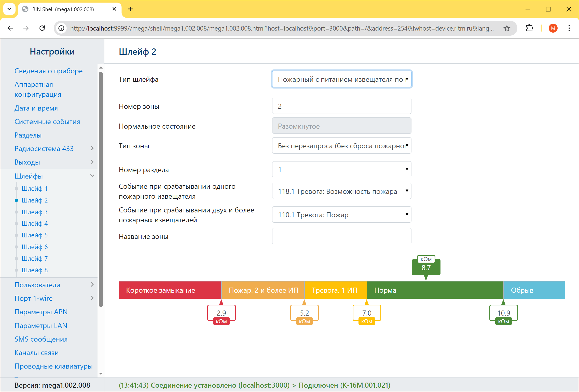Open the tab search dropdown arrow
Viewport: 579px width, 392px height.
[x=9, y=9]
